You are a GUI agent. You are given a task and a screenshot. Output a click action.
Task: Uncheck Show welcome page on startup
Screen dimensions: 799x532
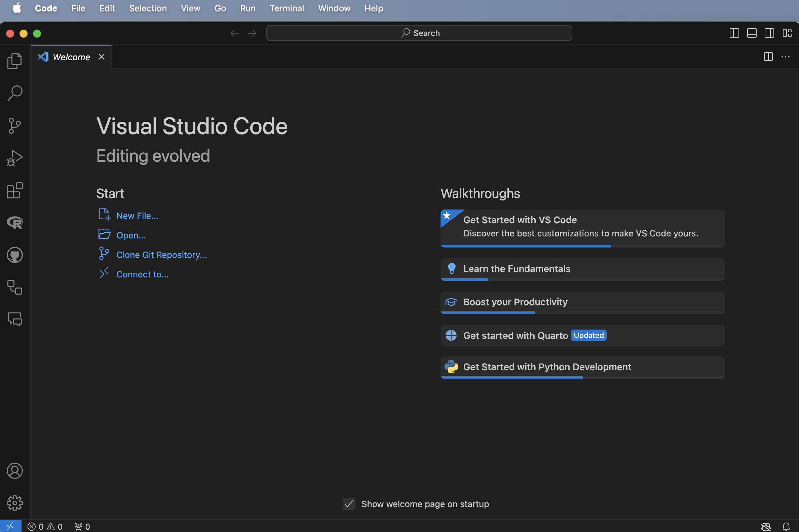[x=348, y=504]
